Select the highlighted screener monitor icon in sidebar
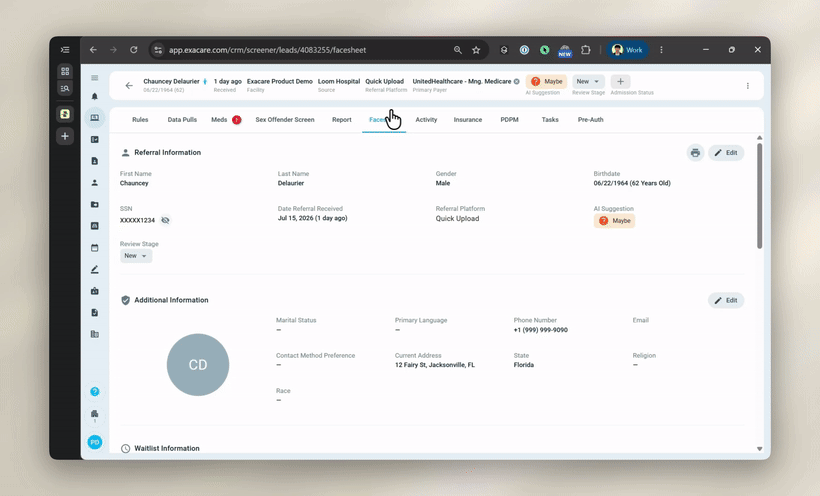The height and width of the screenshot is (496, 820). click(95, 118)
